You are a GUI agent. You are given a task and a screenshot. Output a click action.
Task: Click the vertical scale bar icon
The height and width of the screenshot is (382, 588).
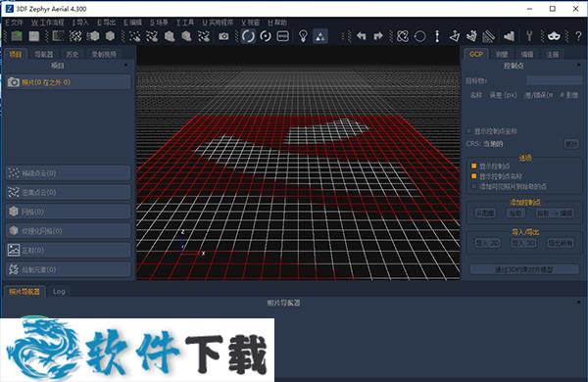(x=437, y=36)
